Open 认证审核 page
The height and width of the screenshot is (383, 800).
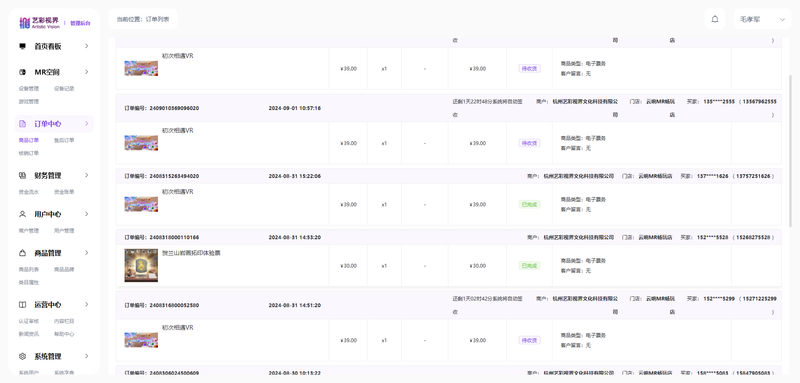[x=29, y=321]
